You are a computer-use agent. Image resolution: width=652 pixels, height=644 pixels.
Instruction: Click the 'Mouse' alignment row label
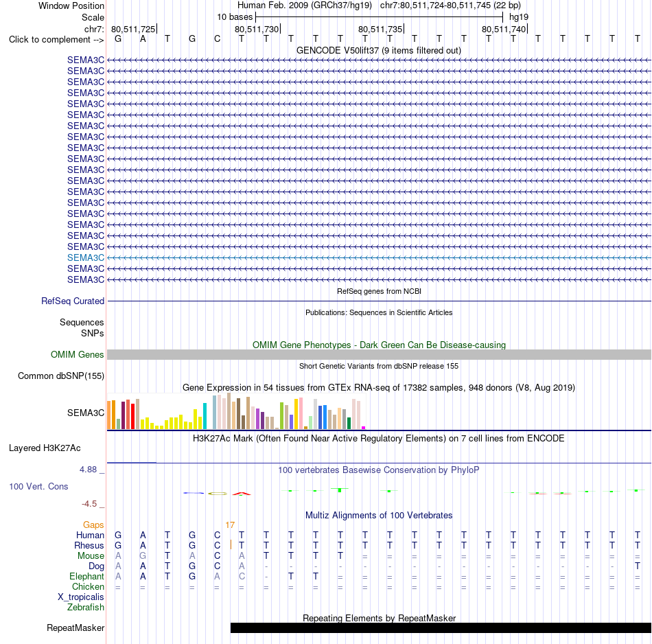(91, 556)
